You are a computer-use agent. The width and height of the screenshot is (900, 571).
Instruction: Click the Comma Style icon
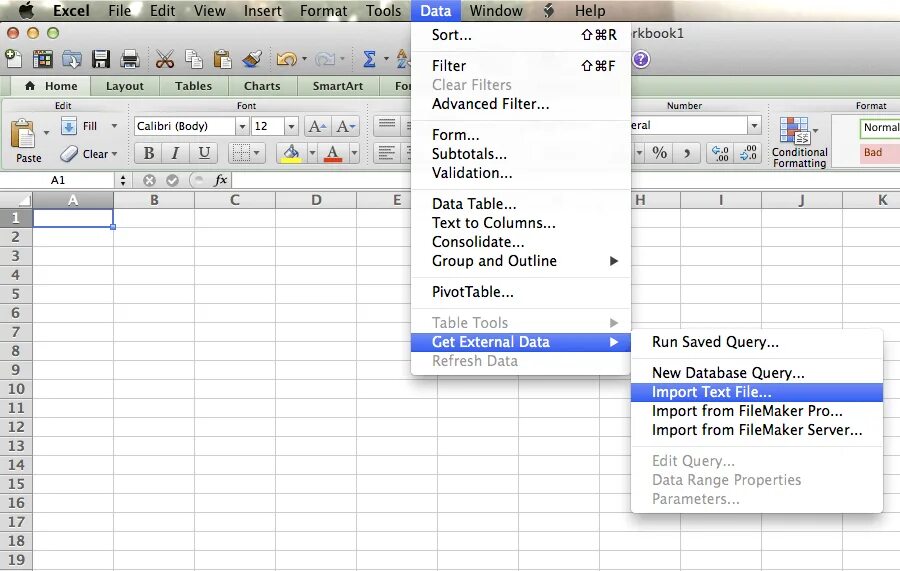[x=687, y=153]
